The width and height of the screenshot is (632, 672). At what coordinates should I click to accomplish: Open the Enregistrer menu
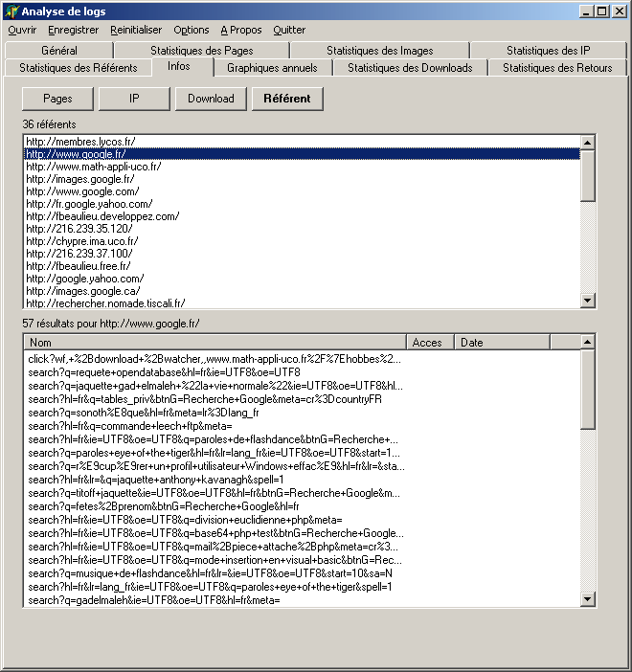pyautogui.click(x=73, y=30)
